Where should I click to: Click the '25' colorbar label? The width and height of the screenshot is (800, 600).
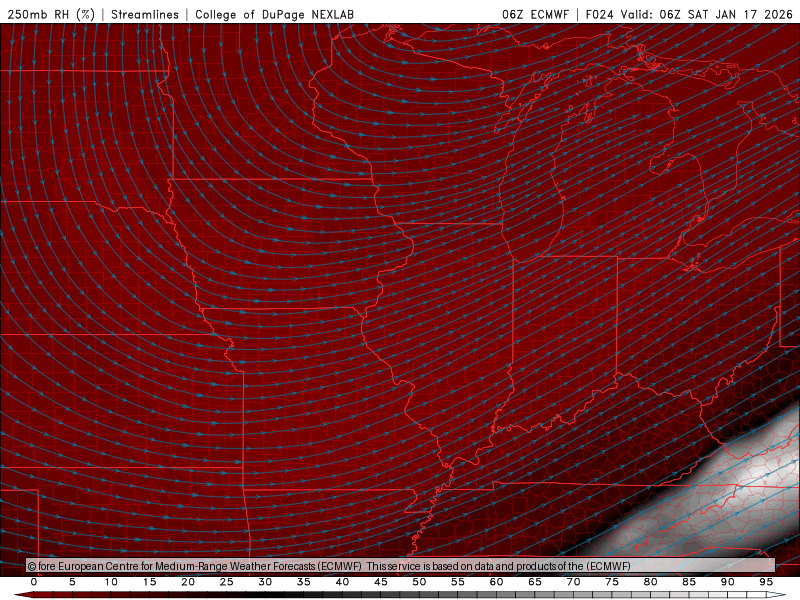tap(227, 582)
